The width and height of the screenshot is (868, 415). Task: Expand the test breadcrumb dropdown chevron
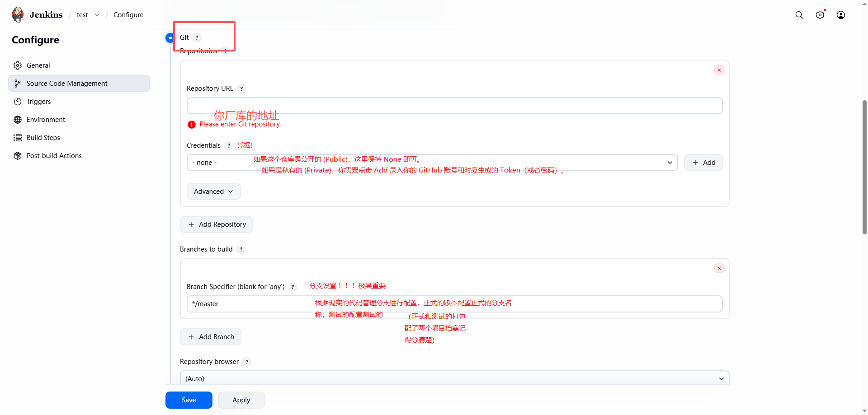(97, 15)
